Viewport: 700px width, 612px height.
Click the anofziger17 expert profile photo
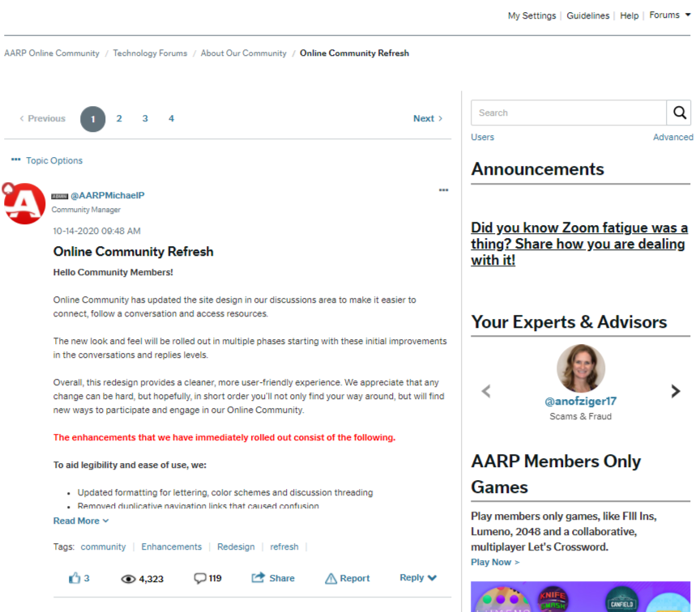(x=580, y=368)
